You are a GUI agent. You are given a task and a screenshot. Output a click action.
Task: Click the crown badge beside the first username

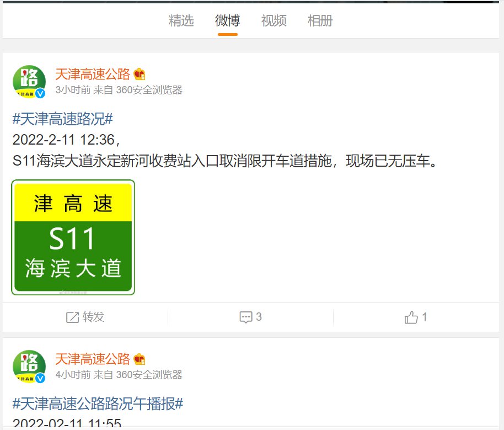(140, 75)
